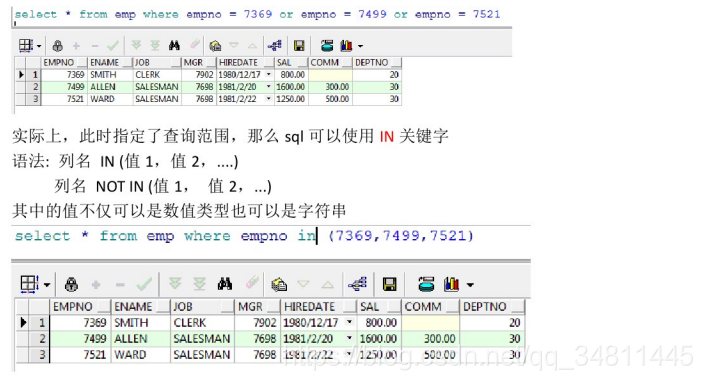703x380 pixels.
Task: Click the up triangle previous-record icon in IN-query toolbar
Action: [328, 285]
